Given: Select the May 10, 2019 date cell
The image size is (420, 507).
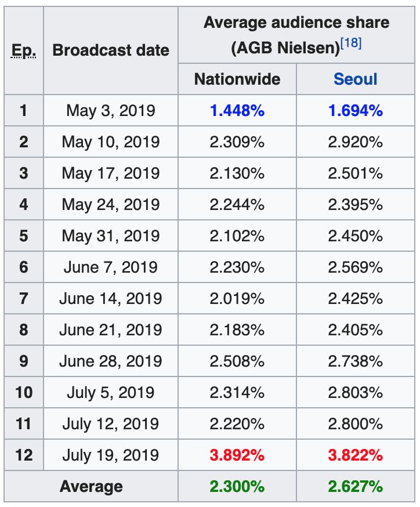Looking at the screenshot, I should pos(111,142).
